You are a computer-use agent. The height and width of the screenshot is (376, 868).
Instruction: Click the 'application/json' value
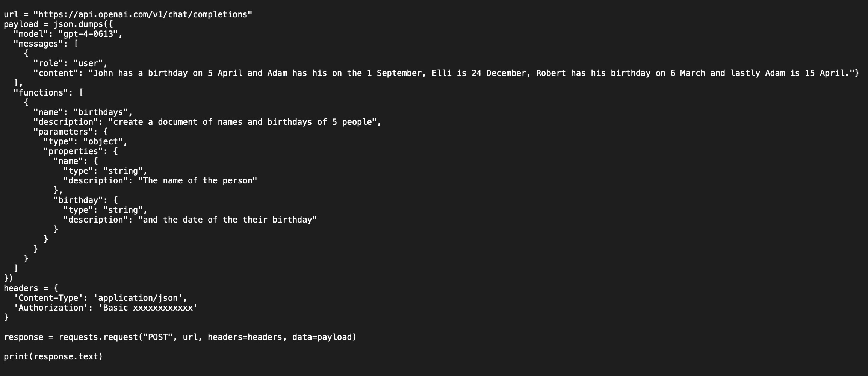[138, 298]
